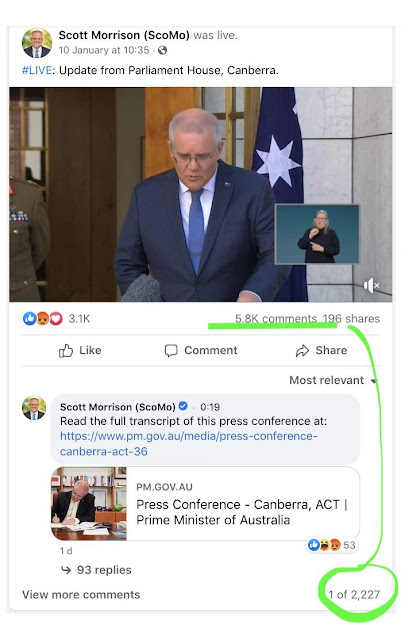The width and height of the screenshot is (401, 640).
Task: Click the reply arrow beside 93 replies
Action: click(66, 570)
